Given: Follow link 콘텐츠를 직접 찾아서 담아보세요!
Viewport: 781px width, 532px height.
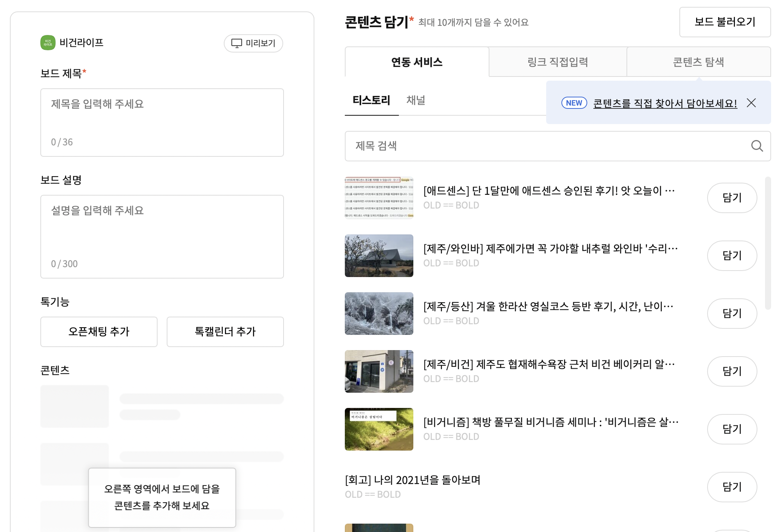Looking at the screenshot, I should click(x=665, y=103).
